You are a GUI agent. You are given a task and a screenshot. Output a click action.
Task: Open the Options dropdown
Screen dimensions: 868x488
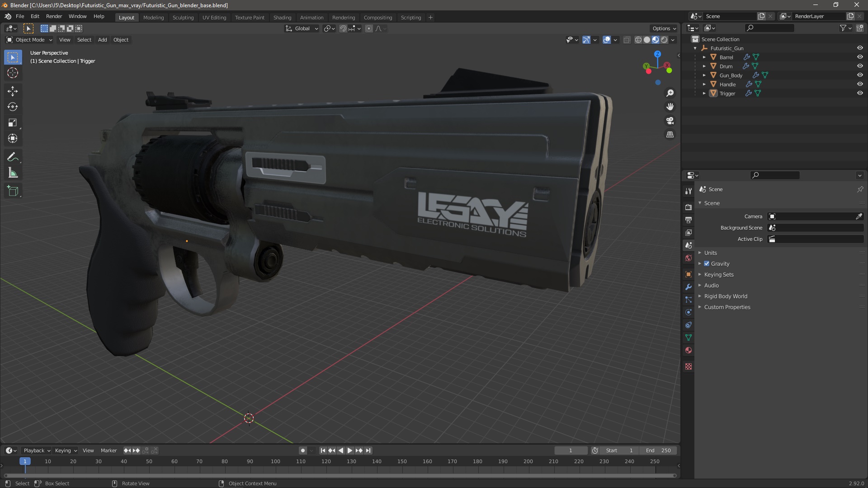tap(664, 28)
